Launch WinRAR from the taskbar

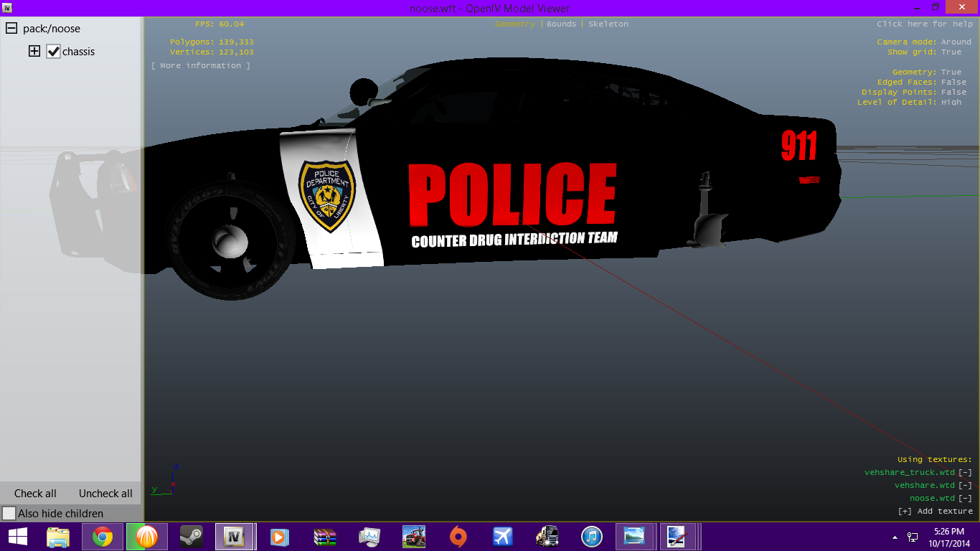pos(324,536)
